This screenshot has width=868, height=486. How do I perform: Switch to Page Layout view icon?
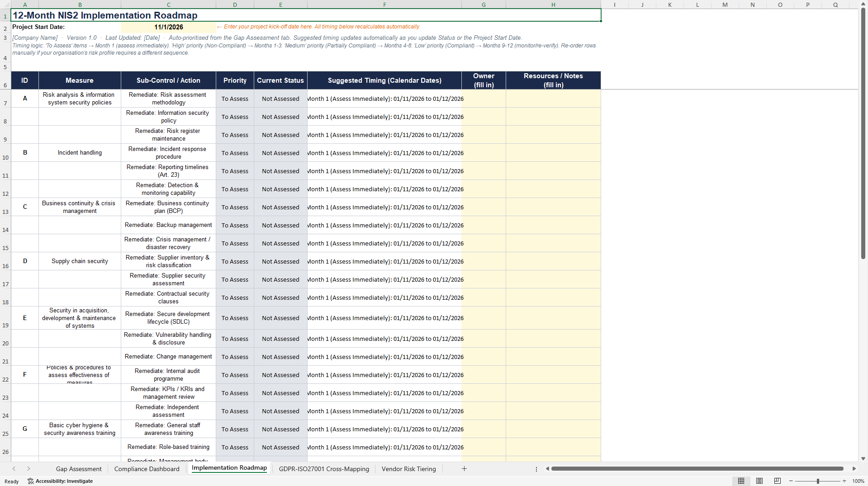pos(759,481)
